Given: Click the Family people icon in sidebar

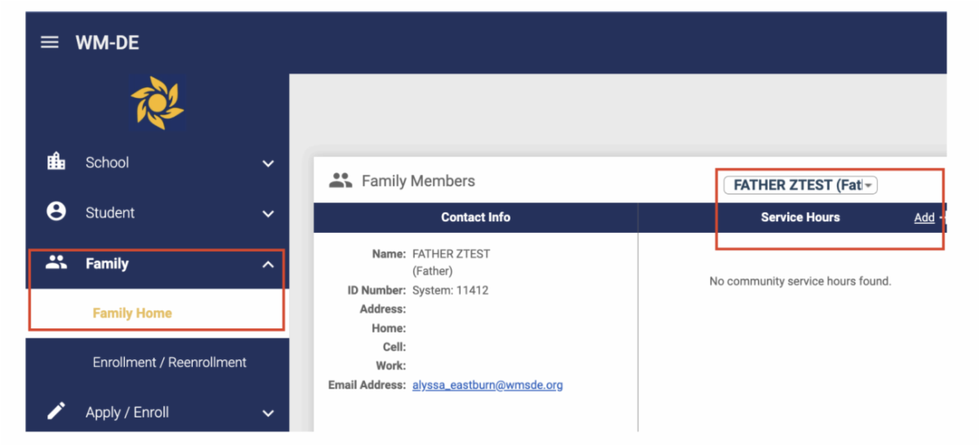Looking at the screenshot, I should (x=56, y=263).
